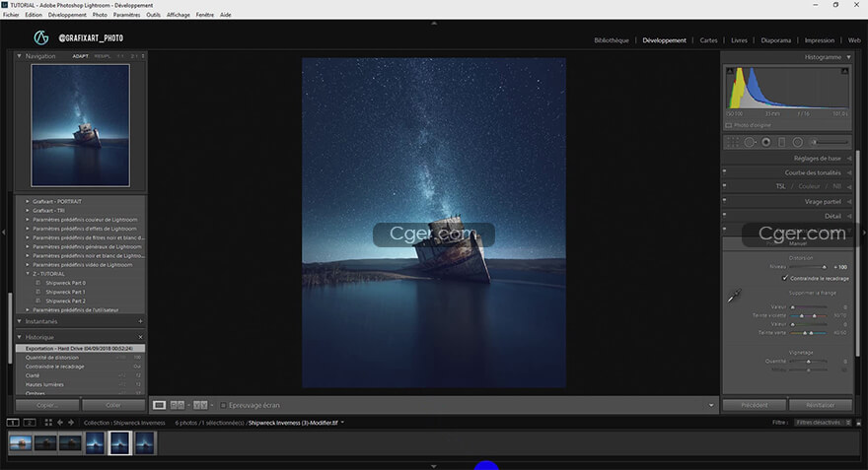Enable the Epreuvage écran checkbox
This screenshot has height=470, width=868.
223,405
